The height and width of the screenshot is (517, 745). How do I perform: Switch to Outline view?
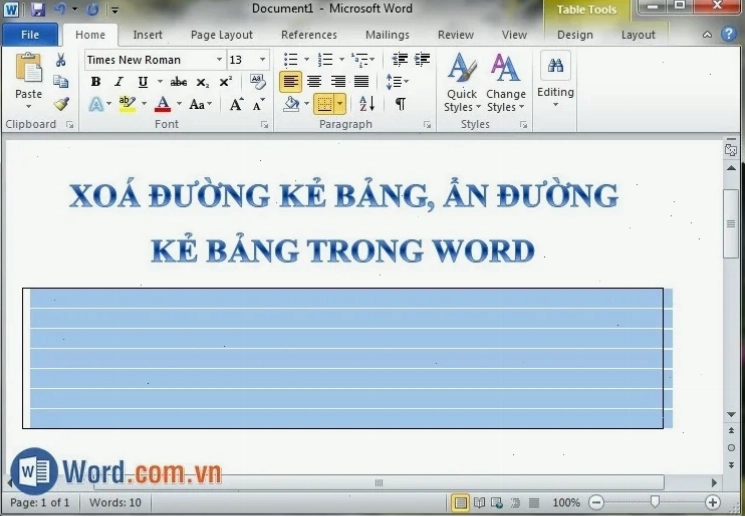click(x=516, y=502)
